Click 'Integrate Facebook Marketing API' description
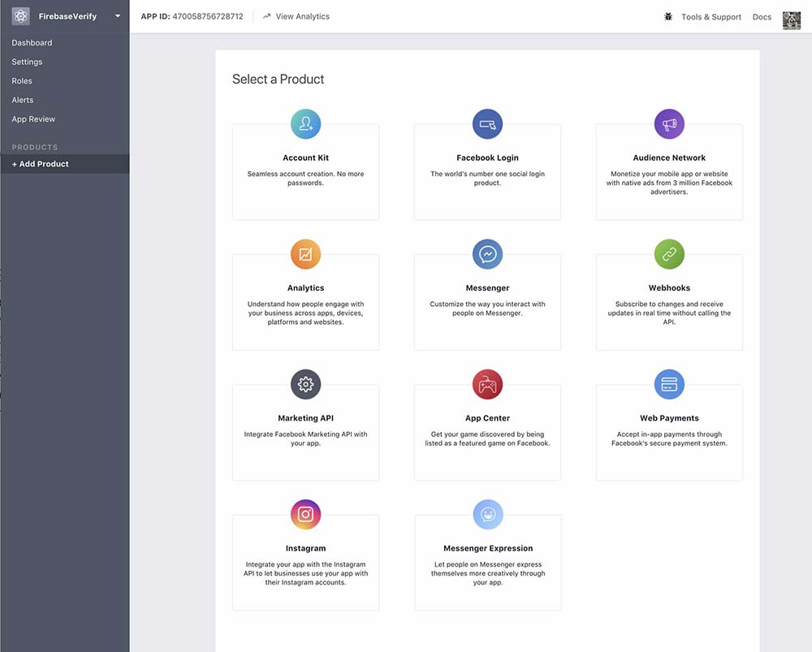 click(x=305, y=438)
